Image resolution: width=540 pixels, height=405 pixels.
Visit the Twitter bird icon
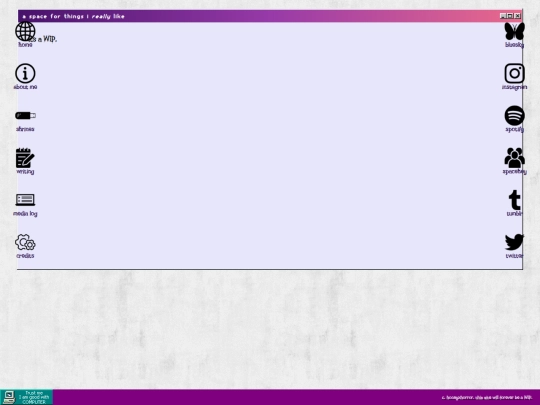[515, 242]
